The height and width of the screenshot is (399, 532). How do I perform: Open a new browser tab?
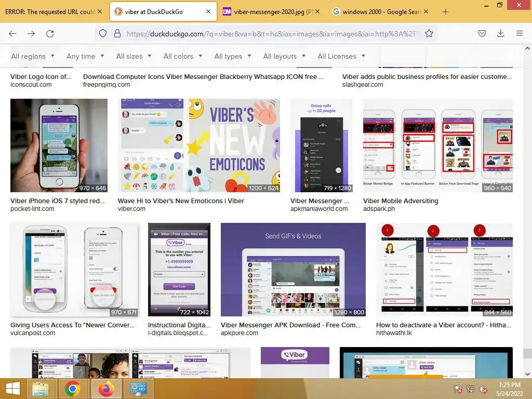[x=445, y=12]
